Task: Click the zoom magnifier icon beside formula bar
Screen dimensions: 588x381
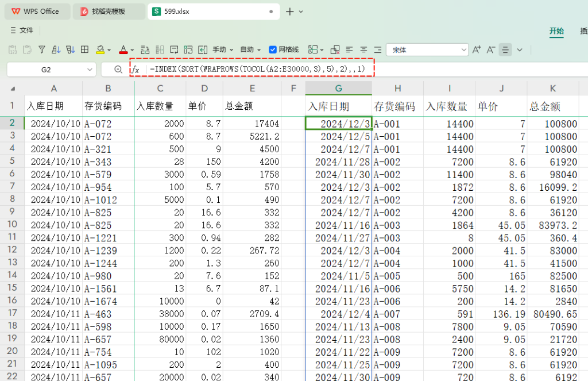Action: [x=118, y=70]
